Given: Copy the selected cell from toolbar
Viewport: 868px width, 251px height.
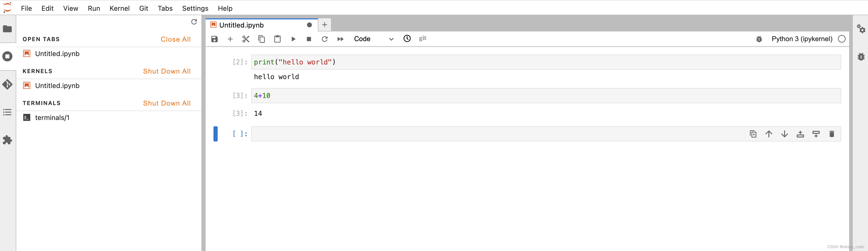Looking at the screenshot, I should pyautogui.click(x=261, y=39).
